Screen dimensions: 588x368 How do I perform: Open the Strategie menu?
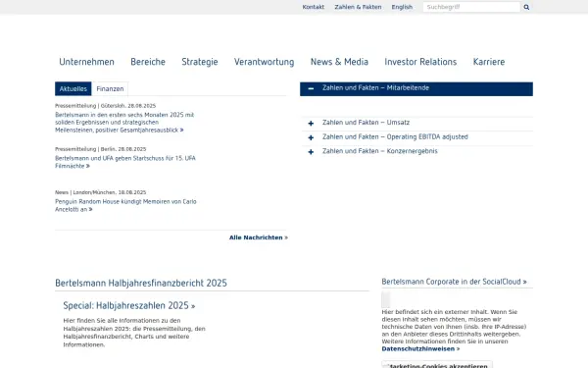pyautogui.click(x=200, y=62)
